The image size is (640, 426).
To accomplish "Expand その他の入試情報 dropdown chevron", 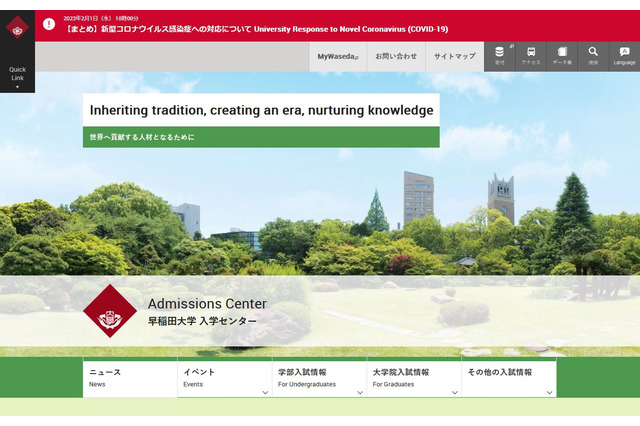I will (549, 393).
